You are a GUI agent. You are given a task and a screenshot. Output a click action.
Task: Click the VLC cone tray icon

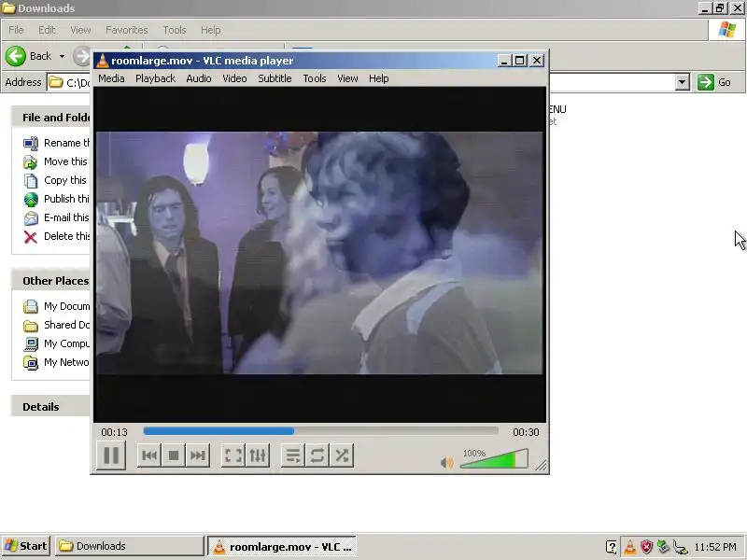(x=629, y=547)
